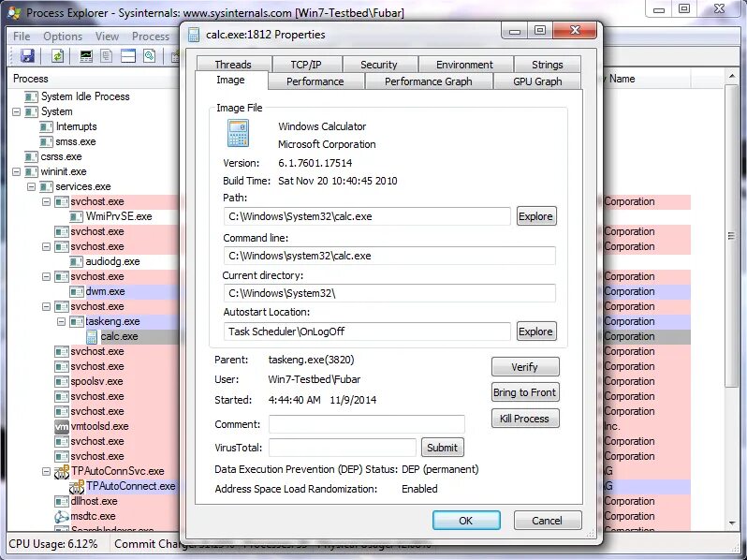The height and width of the screenshot is (560, 747).
Task: Open the System Information graph toolbar icon
Action: click(86, 56)
